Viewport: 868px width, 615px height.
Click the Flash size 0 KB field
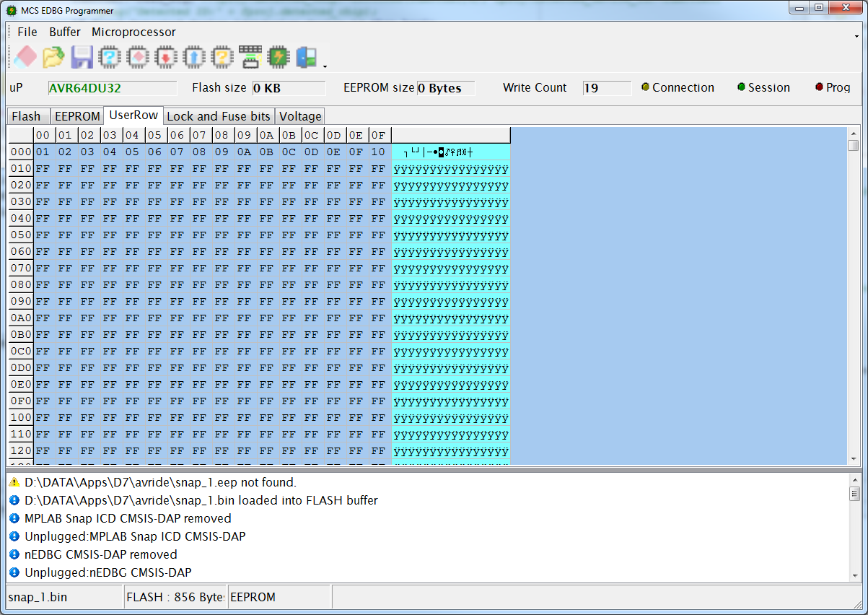(x=289, y=88)
